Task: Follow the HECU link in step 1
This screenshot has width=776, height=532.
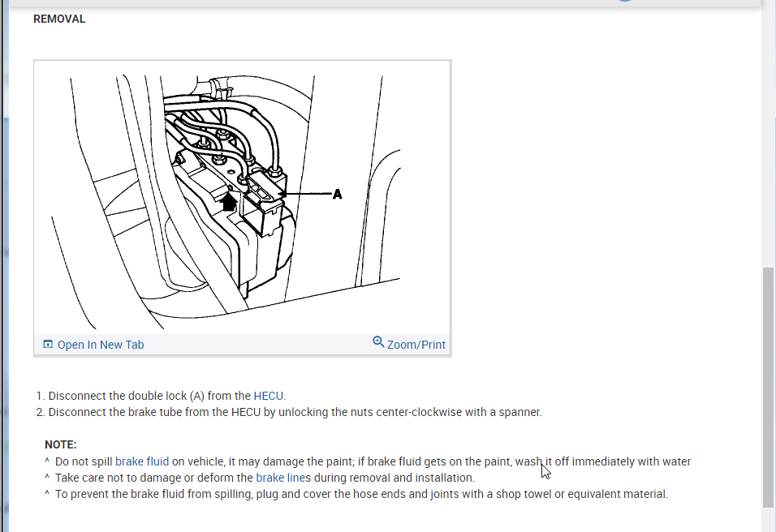Action: pos(268,396)
